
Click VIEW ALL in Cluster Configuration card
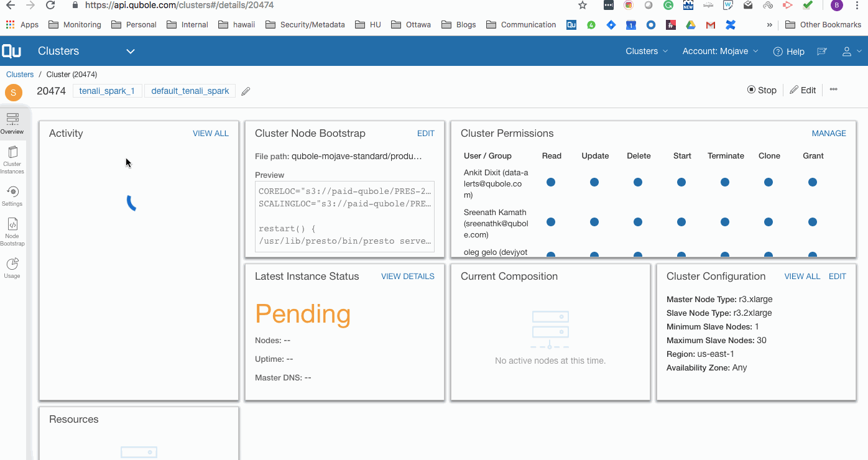[x=802, y=277]
